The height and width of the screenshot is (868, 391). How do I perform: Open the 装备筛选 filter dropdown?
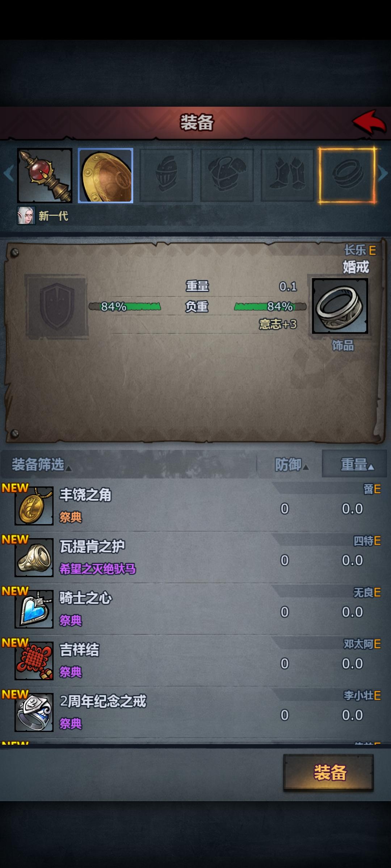[42, 464]
